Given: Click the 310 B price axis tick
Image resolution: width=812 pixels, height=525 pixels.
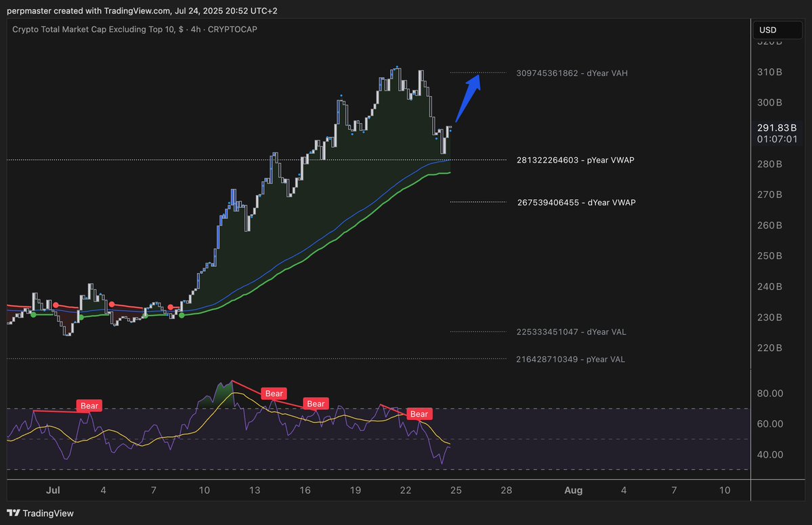Looking at the screenshot, I should pos(769,72).
